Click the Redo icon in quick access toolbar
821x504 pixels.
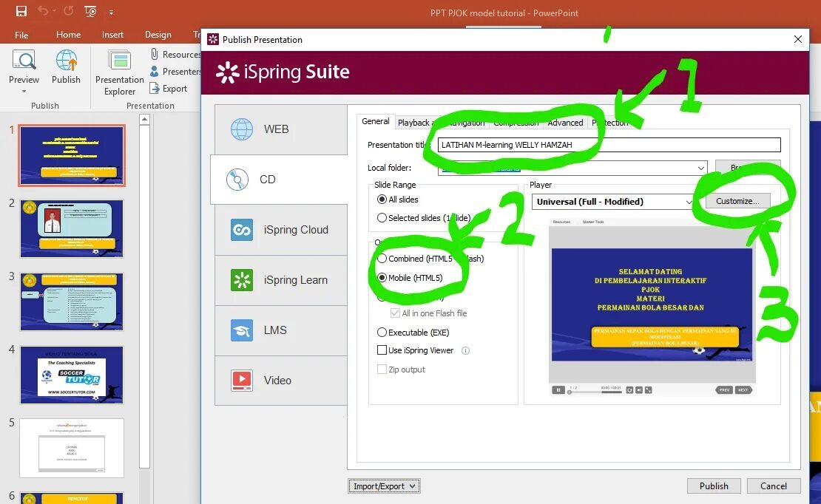pos(69,11)
